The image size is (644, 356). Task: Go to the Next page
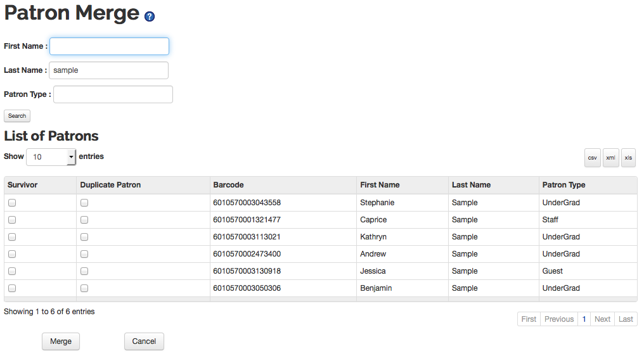click(602, 319)
